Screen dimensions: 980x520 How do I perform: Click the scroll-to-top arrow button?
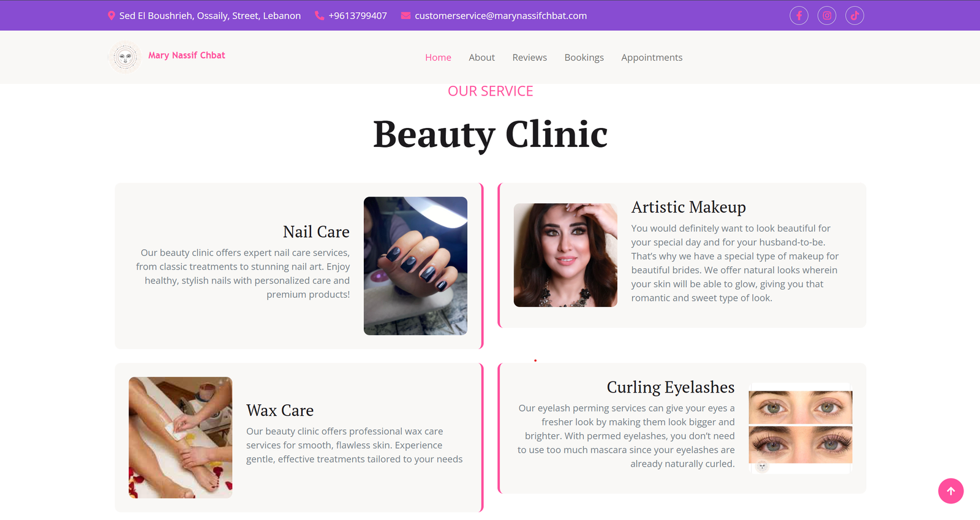point(951,491)
